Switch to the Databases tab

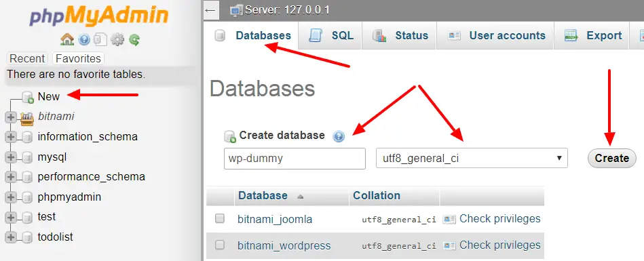[251, 36]
